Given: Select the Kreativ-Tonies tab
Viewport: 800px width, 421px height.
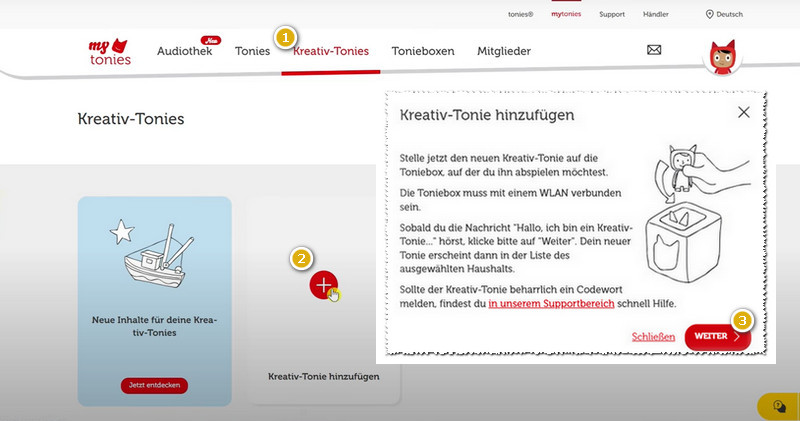Looking at the screenshot, I should coord(331,51).
